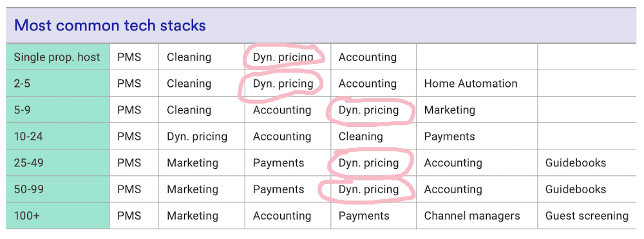Select 'PMS' cell in the 100+ row

(129, 216)
